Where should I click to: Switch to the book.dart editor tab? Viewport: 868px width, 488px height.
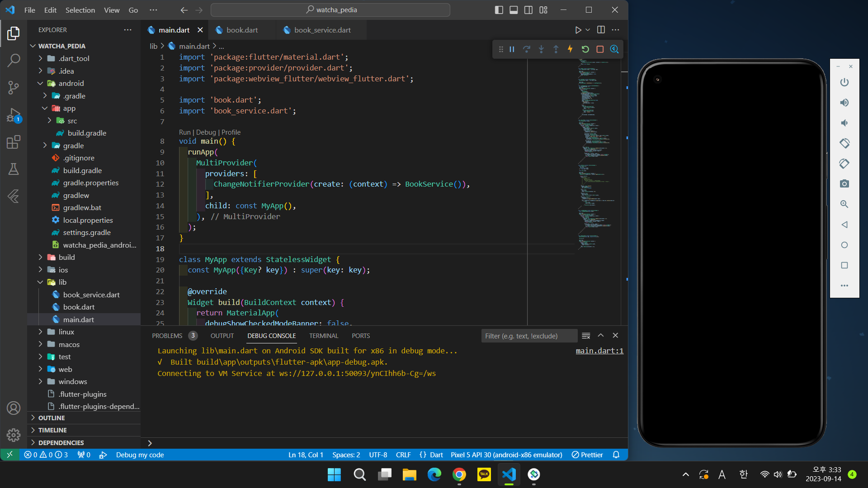(242, 30)
